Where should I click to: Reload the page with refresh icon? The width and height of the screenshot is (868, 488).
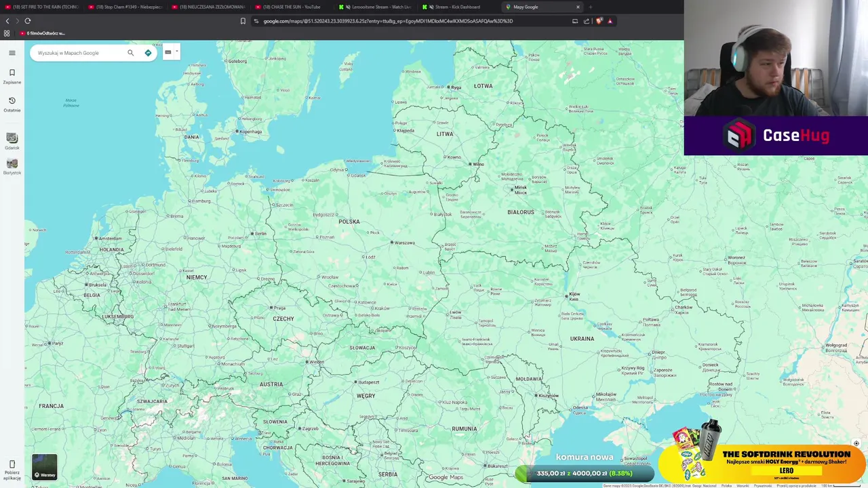[x=28, y=21]
